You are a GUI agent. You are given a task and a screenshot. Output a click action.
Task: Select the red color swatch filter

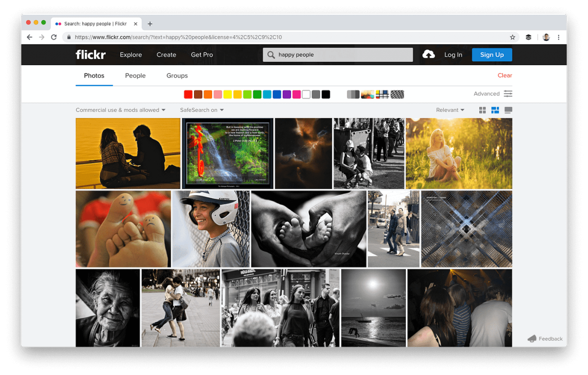click(x=188, y=95)
